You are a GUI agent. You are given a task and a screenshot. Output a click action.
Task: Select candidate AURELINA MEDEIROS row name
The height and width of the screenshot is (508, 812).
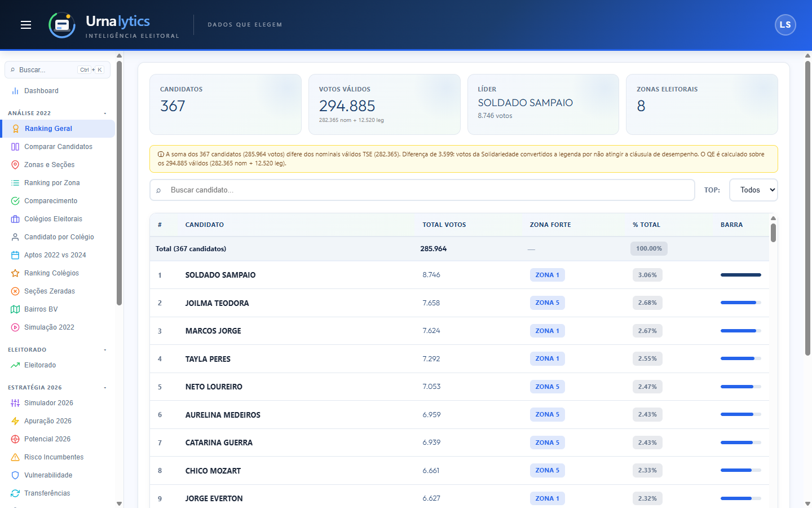(223, 415)
